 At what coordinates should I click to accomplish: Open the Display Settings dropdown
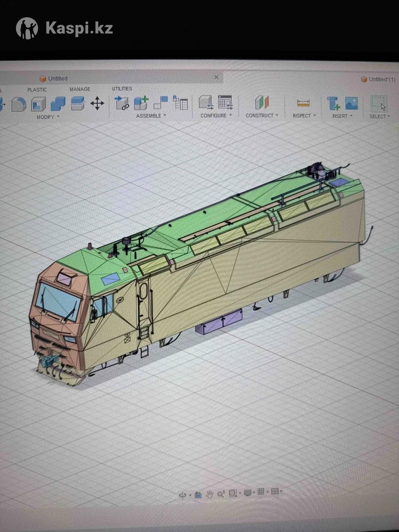[248, 493]
